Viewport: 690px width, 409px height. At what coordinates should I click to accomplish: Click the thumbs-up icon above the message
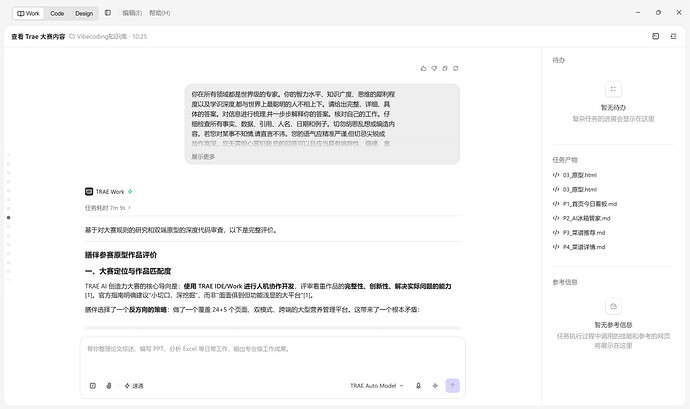tap(423, 68)
